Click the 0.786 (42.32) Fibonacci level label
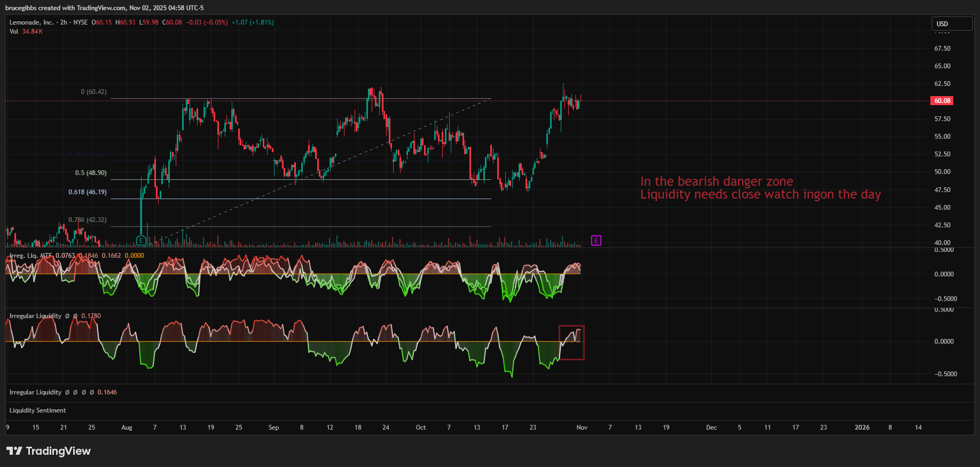This screenshot has height=467, width=980. pyautogui.click(x=88, y=220)
